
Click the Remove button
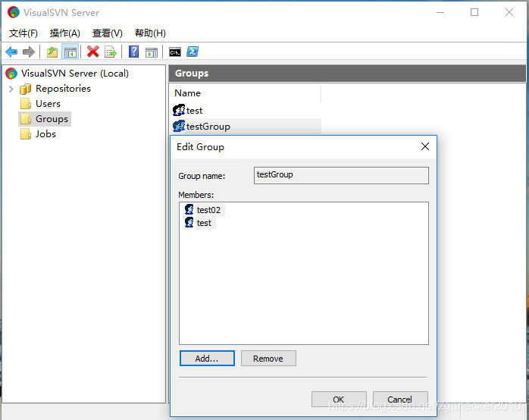[x=268, y=359]
